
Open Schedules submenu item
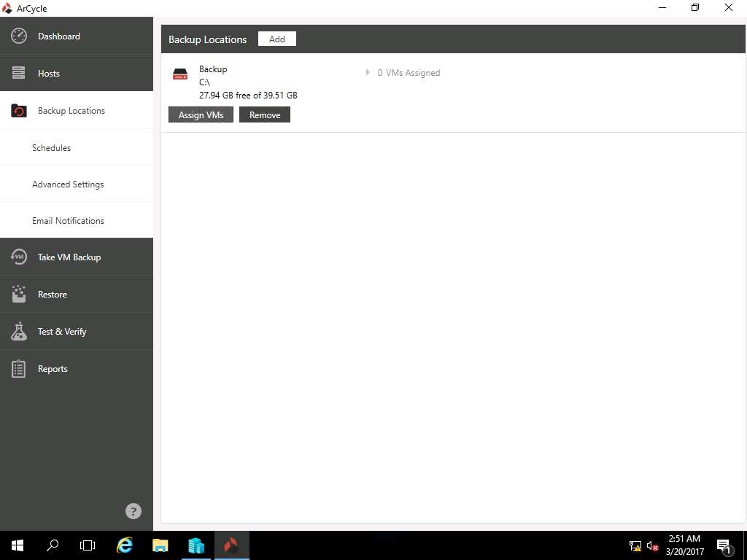pyautogui.click(x=76, y=147)
